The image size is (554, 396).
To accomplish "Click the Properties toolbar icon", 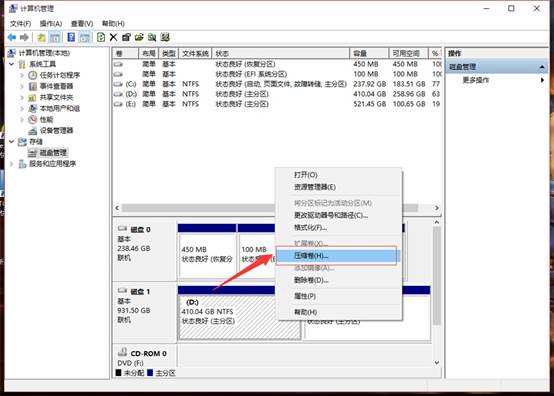I will click(x=126, y=37).
